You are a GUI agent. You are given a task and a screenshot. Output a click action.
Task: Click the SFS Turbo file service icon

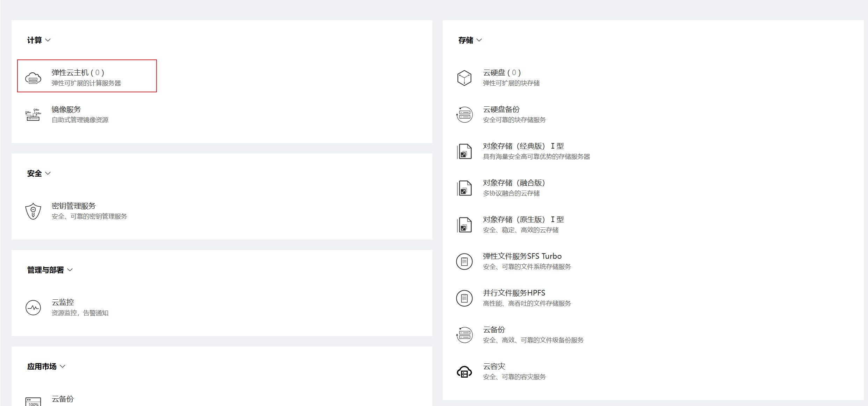point(464,262)
